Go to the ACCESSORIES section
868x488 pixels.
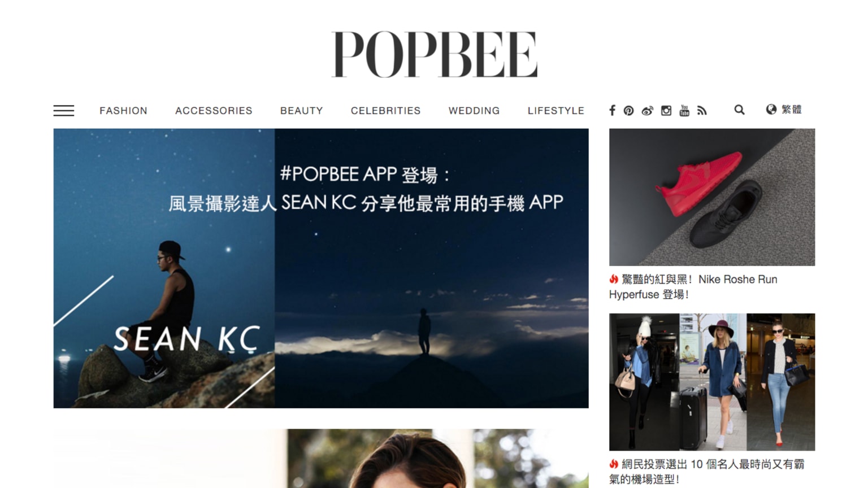[214, 111]
